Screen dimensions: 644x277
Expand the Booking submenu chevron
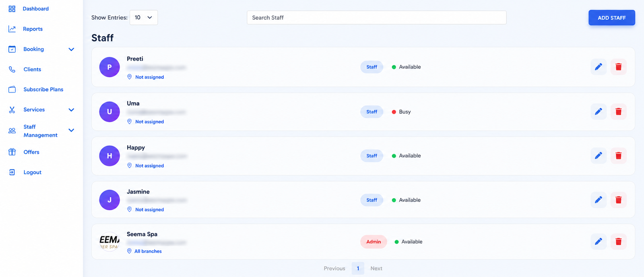point(71,50)
